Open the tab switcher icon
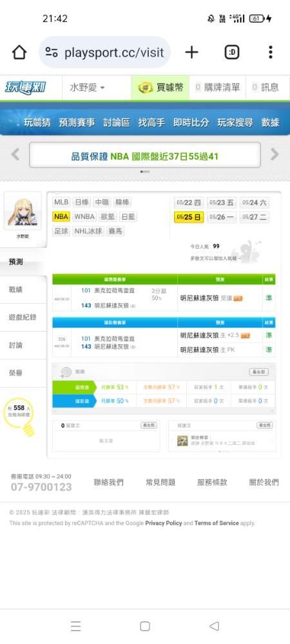The width and height of the screenshot is (290, 644). click(x=232, y=52)
